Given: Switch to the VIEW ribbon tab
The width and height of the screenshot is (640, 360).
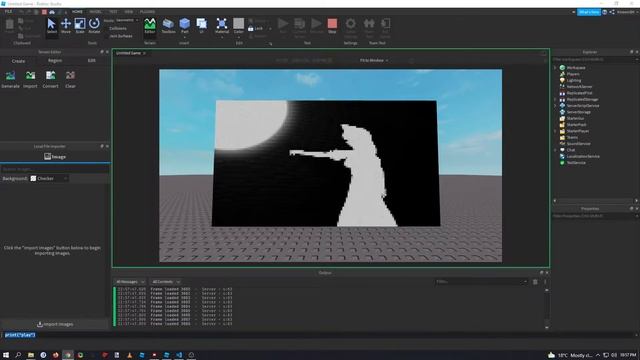Looking at the screenshot, I should [x=129, y=12].
